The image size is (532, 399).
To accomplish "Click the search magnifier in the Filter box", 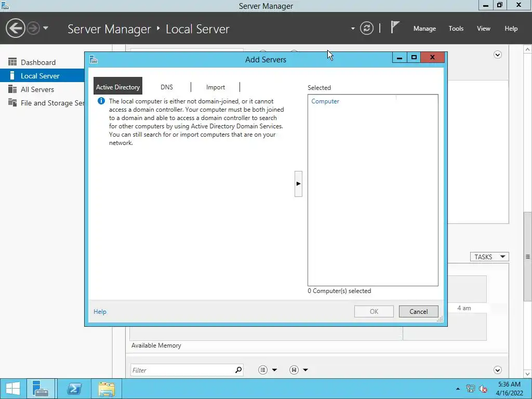I will [x=238, y=370].
